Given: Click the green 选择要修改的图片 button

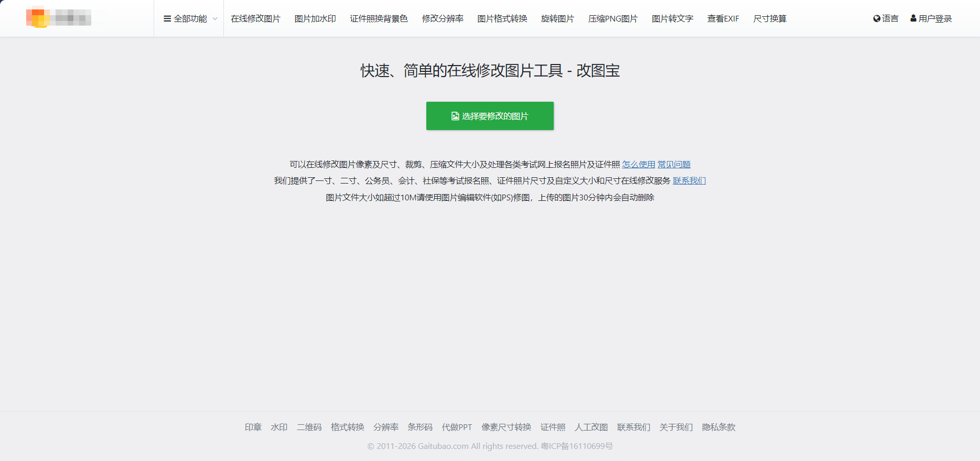Looking at the screenshot, I should (490, 116).
